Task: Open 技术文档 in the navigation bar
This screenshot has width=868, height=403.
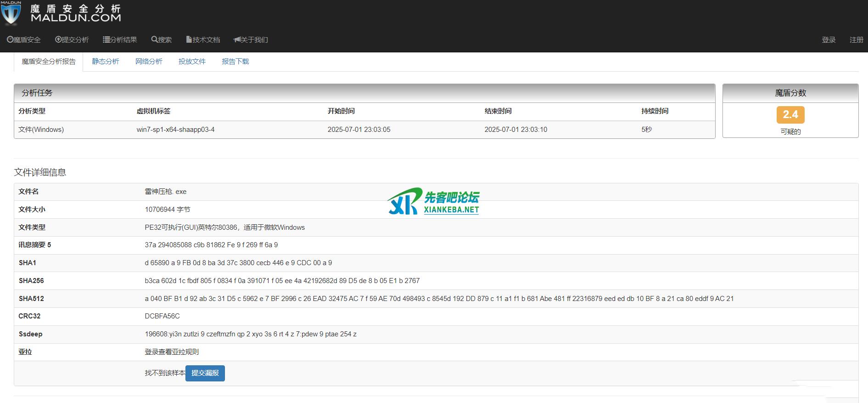Action: (203, 40)
